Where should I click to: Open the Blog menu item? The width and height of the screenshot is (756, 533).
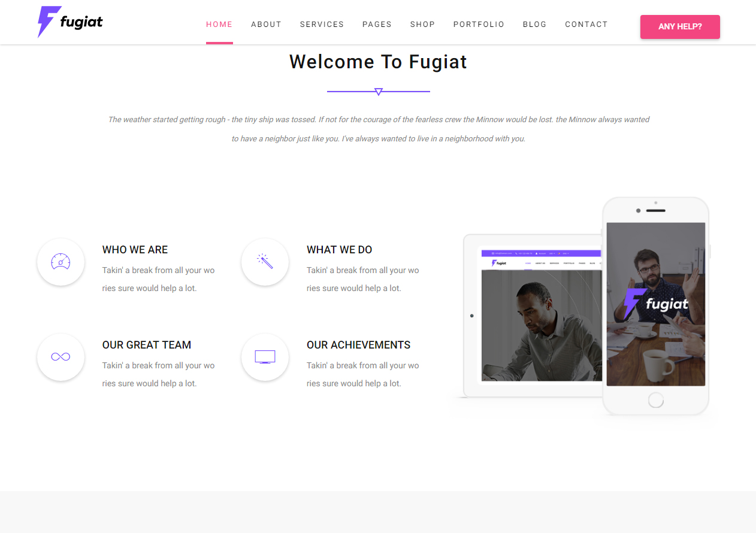(x=534, y=25)
